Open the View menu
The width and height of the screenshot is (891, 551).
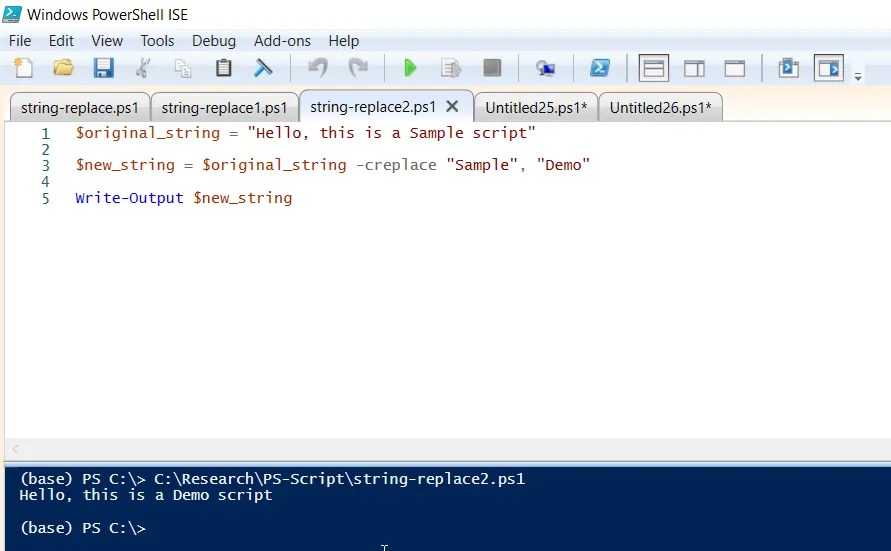coord(107,41)
